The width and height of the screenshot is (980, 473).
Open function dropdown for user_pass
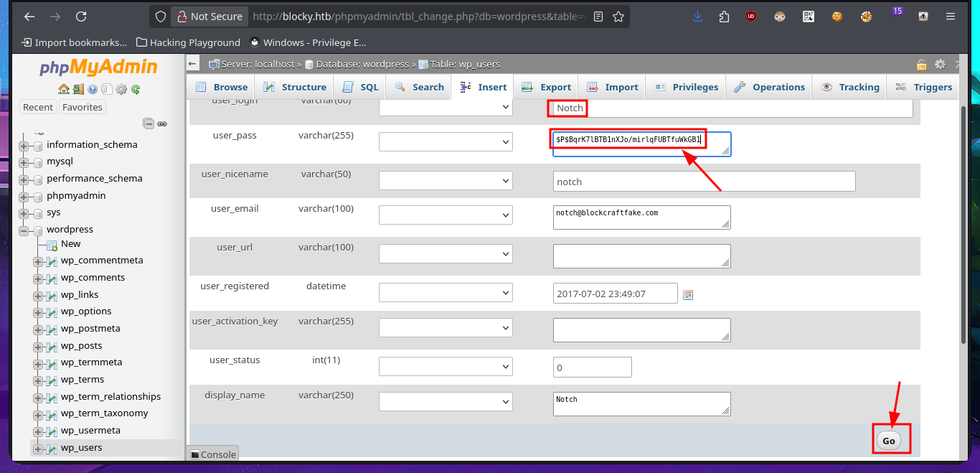coord(446,142)
